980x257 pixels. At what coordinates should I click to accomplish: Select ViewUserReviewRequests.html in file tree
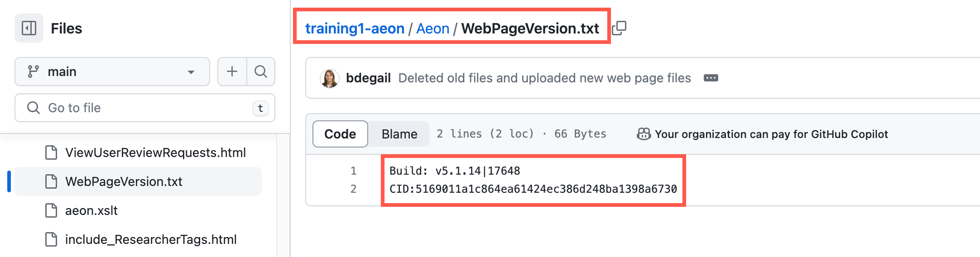(x=155, y=153)
